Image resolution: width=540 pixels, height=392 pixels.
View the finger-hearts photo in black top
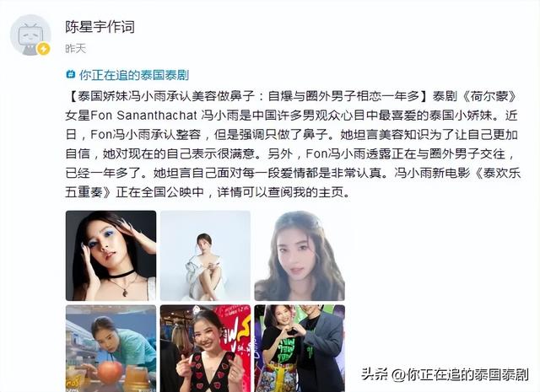(205, 348)
